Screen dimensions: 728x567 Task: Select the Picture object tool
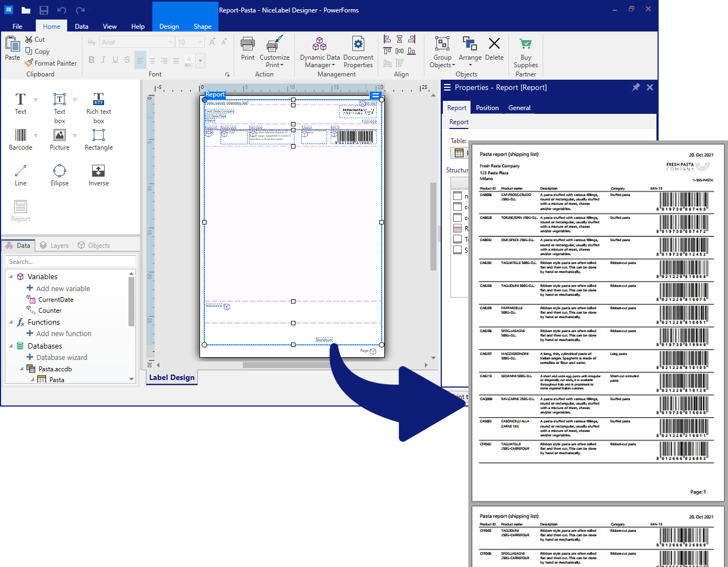(x=60, y=139)
